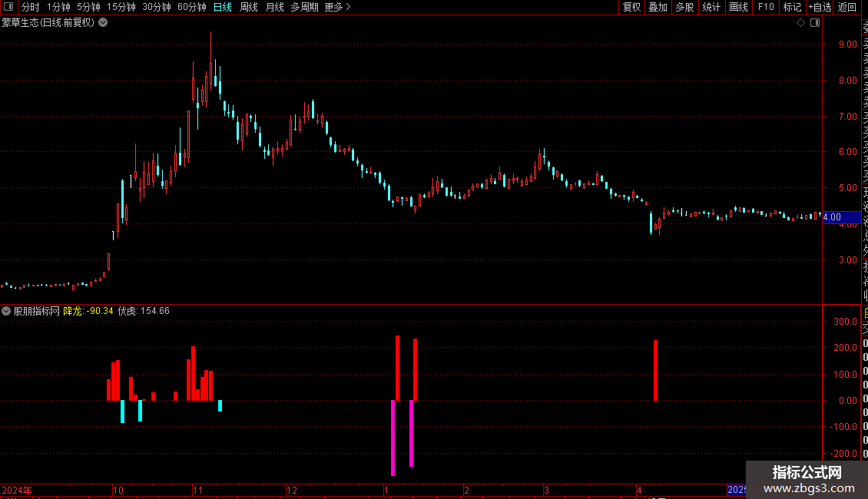Click the tallest magenta indicator bar in January
The height and width of the screenshot is (499, 868).
pyautogui.click(x=393, y=438)
